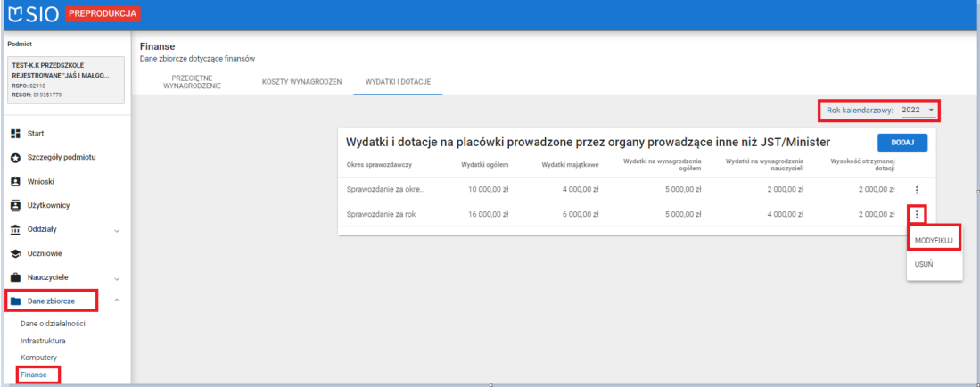Click the Wysokość otrzymanej dotacji column header

pos(862,165)
